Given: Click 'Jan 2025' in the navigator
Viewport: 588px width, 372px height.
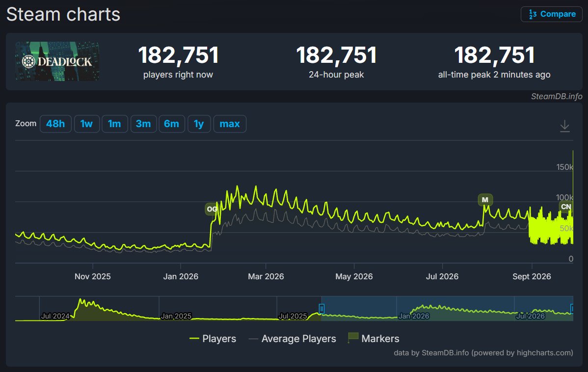Looking at the screenshot, I should [x=176, y=316].
